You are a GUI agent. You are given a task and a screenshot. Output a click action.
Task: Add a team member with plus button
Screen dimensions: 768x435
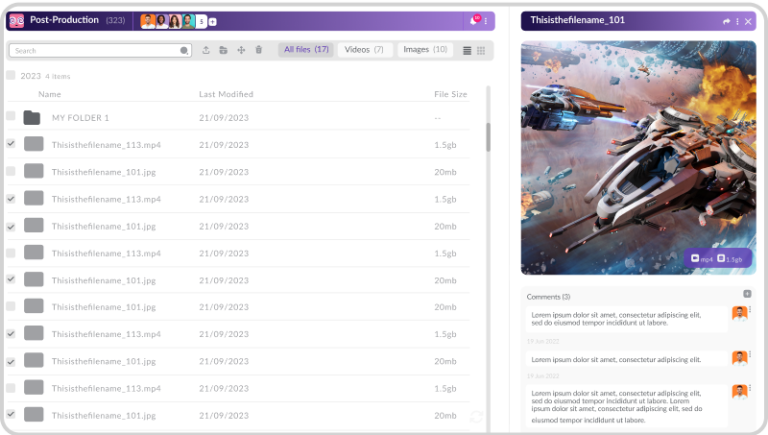coord(212,21)
